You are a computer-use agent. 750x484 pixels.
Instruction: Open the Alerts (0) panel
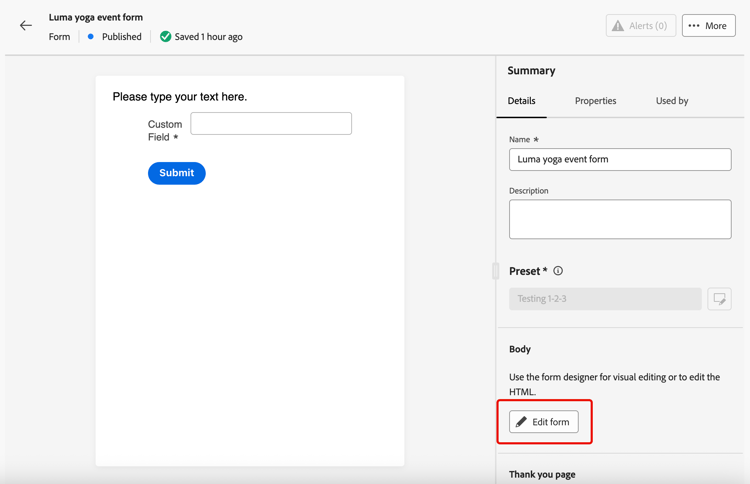[640, 26]
